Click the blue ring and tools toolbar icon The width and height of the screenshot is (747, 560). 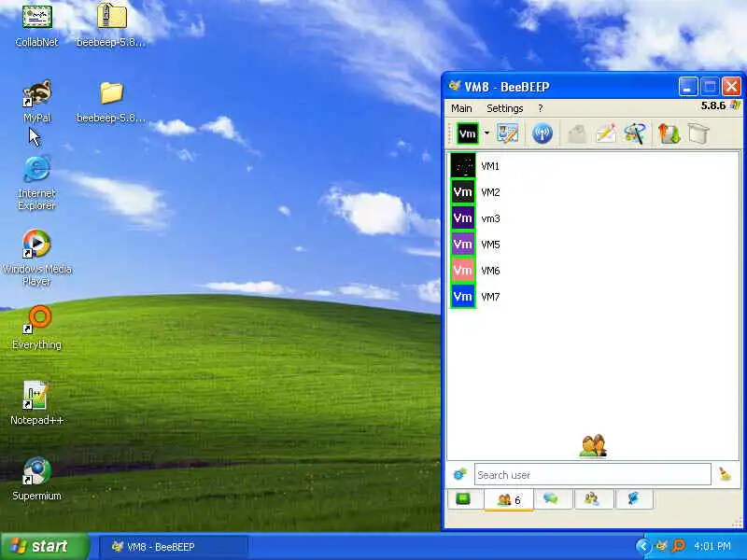[635, 133]
